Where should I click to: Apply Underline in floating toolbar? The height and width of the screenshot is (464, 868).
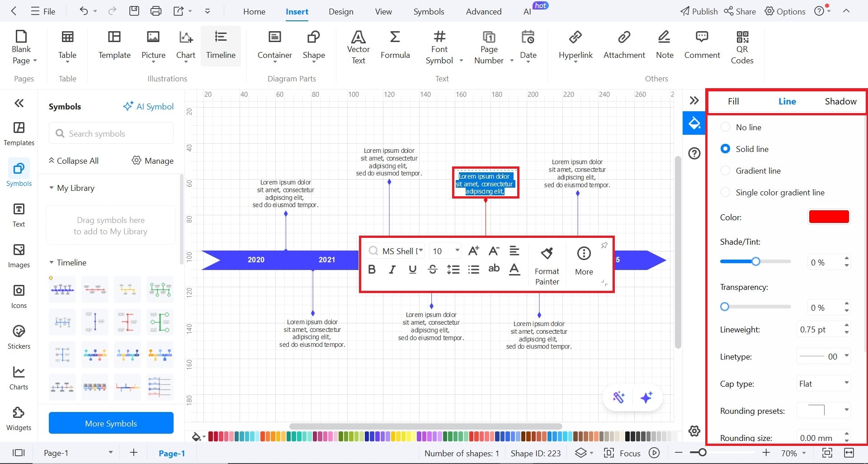pos(412,270)
